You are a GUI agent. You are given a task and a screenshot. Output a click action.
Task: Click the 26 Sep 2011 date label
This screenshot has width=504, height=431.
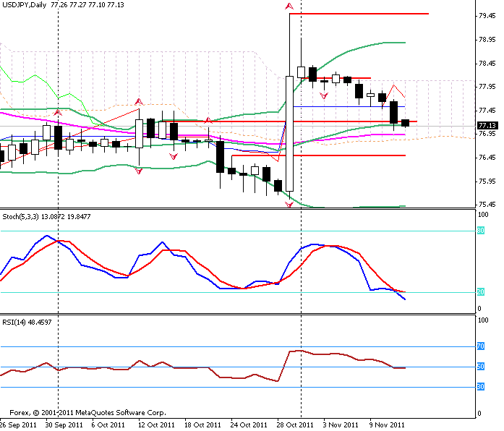coord(18,425)
